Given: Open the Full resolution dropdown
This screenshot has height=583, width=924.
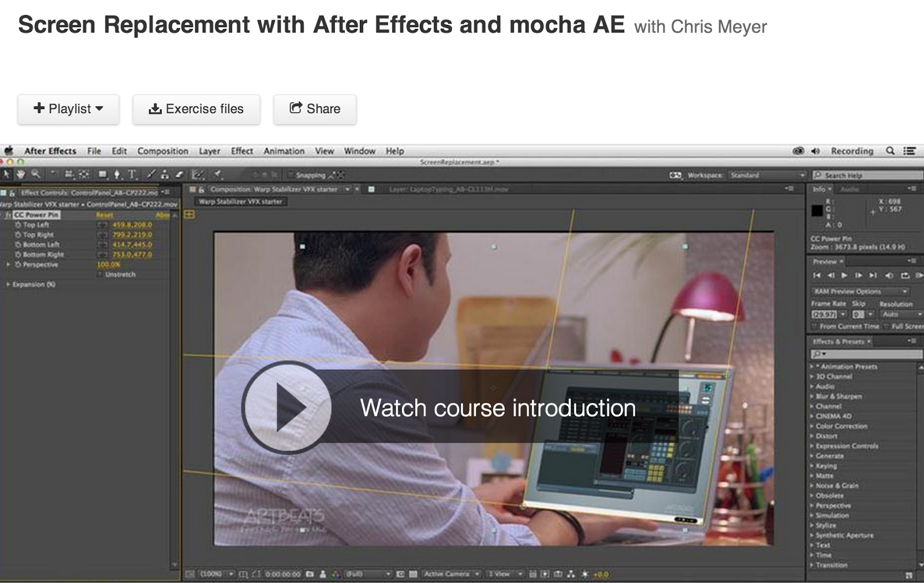Looking at the screenshot, I should tap(368, 574).
